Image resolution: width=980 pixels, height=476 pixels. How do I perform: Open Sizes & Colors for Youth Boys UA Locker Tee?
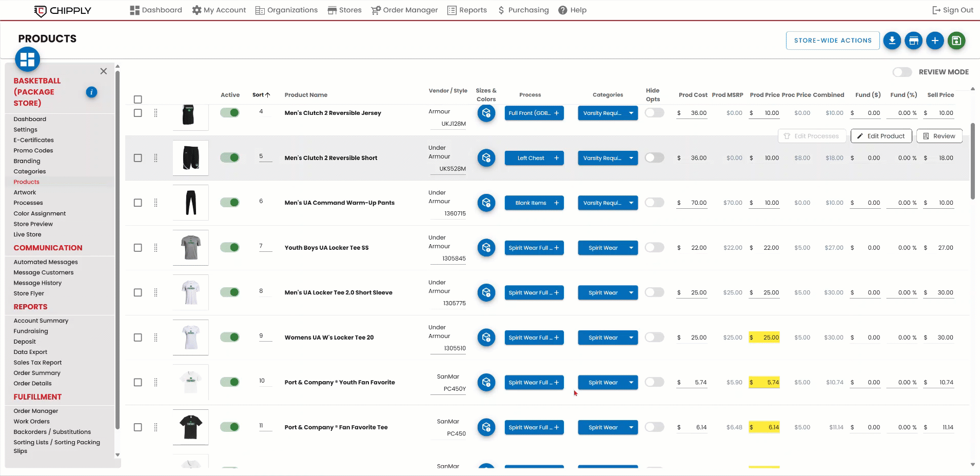[486, 248]
